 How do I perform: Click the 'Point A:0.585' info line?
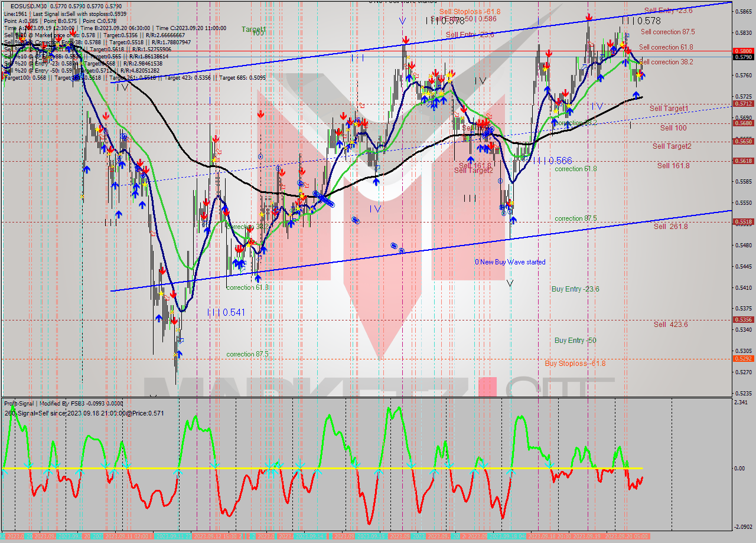[x=21, y=21]
